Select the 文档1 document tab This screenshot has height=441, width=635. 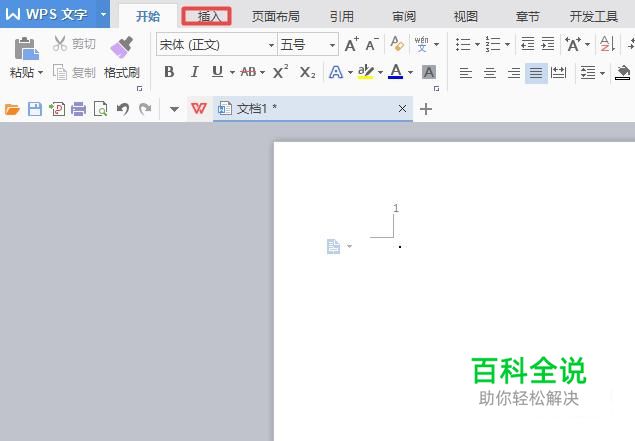coord(313,109)
